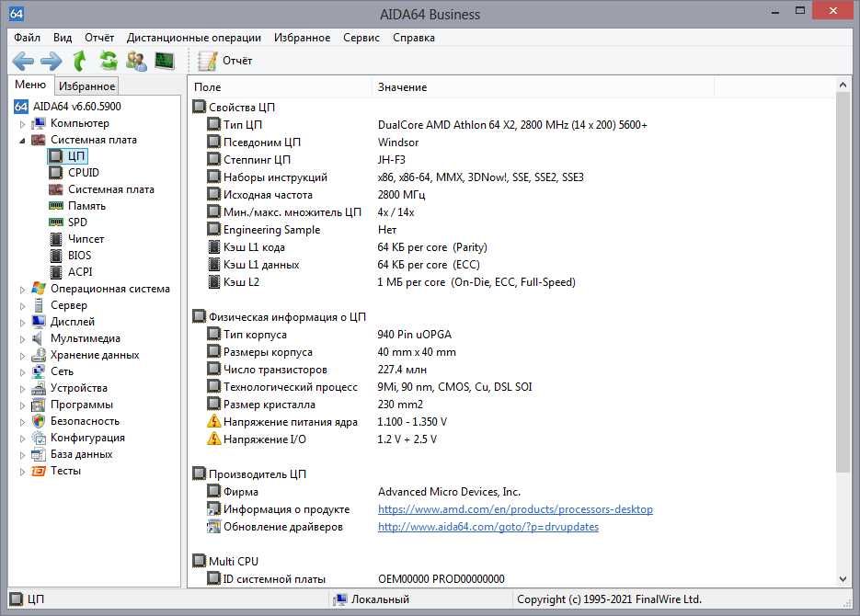Image resolution: width=860 pixels, height=616 pixels.
Task: Click the scrollbar down arrow
Action: coord(843,579)
